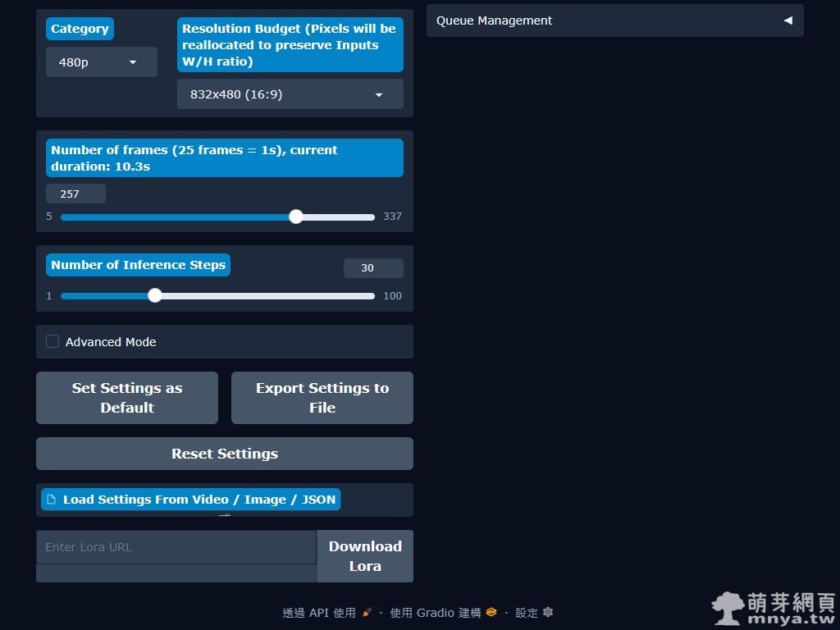Open the Category dropdown showing 480p

pos(101,62)
